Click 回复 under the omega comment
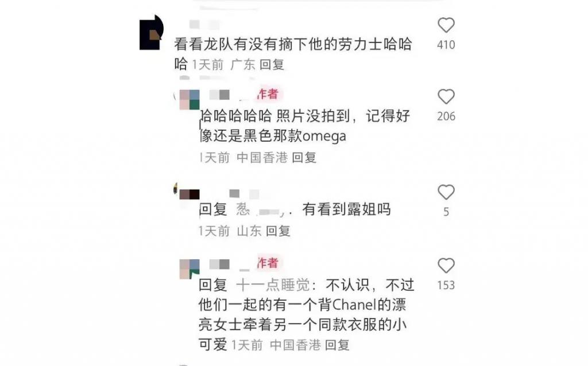 (x=304, y=157)
